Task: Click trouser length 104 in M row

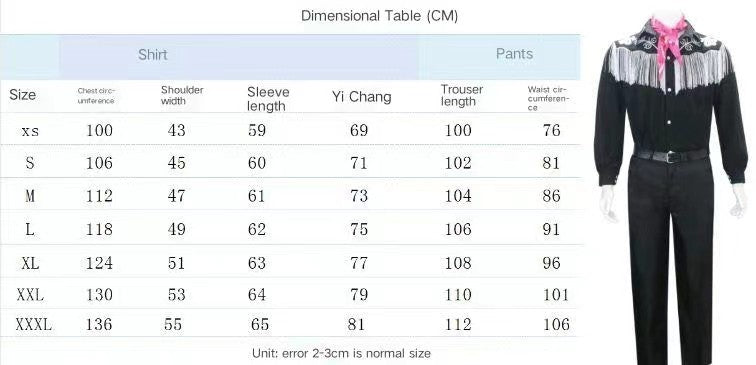Action: tap(458, 196)
